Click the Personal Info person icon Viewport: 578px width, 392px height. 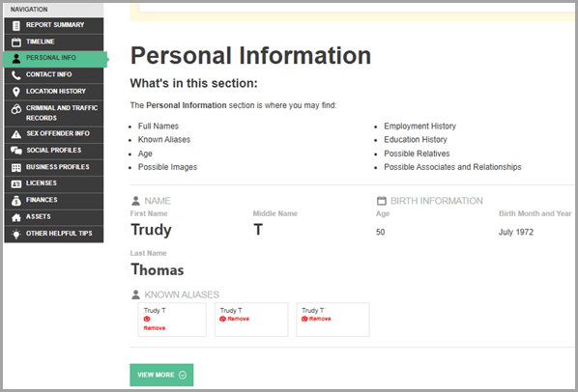click(x=16, y=59)
